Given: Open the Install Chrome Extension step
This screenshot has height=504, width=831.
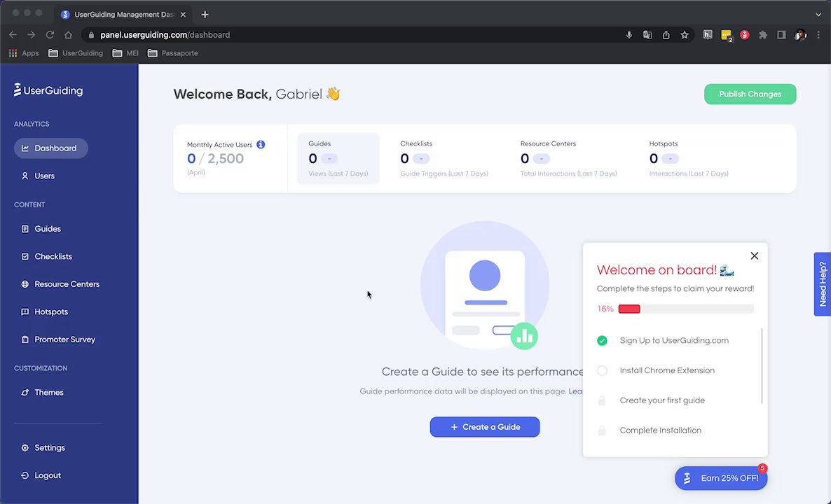Looking at the screenshot, I should 667,370.
